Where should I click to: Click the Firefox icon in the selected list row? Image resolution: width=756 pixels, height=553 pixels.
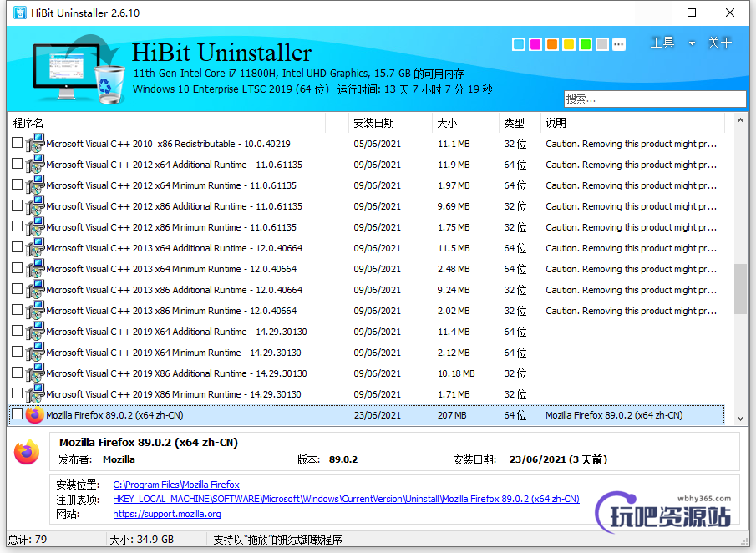[35, 415]
